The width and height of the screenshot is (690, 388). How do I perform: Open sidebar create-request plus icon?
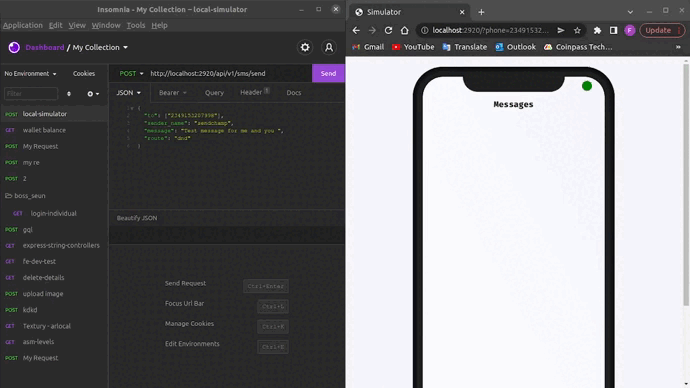pyautogui.click(x=93, y=94)
